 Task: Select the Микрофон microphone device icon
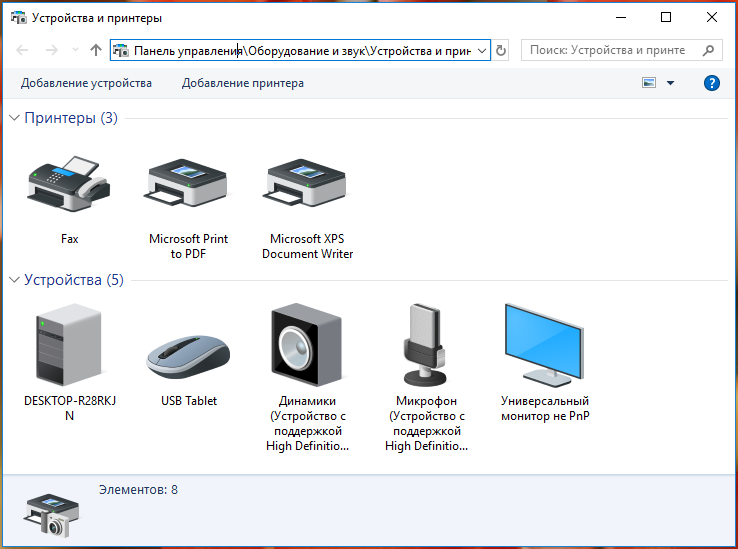click(425, 345)
